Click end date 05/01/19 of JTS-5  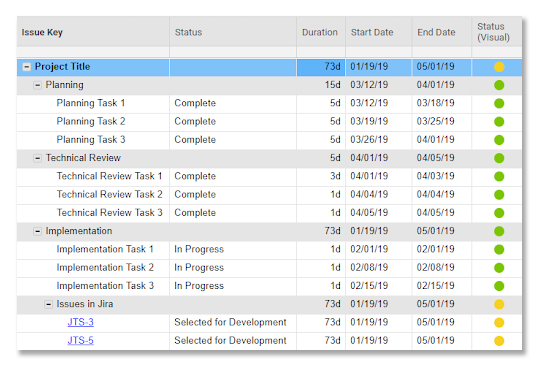point(436,340)
